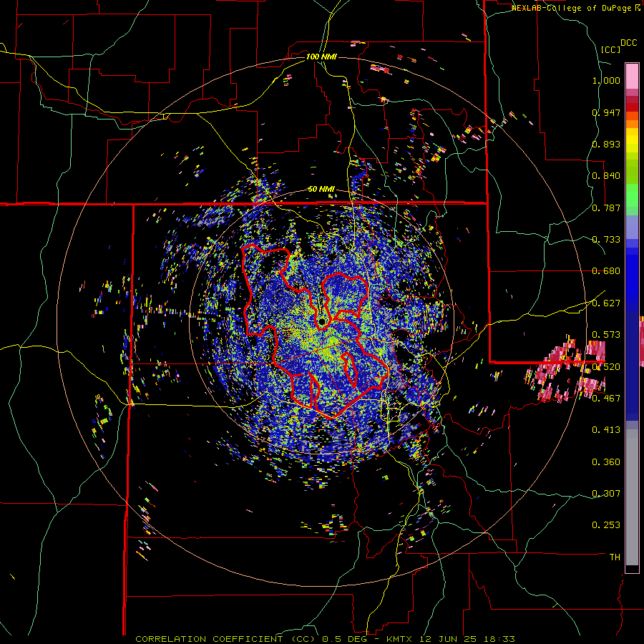Click the gray lower segment of color bar
This screenshot has width=644, height=644.
pyautogui.click(x=632, y=497)
